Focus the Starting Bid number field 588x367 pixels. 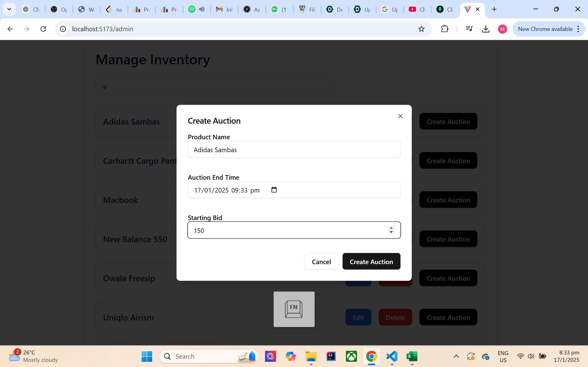coord(294,230)
